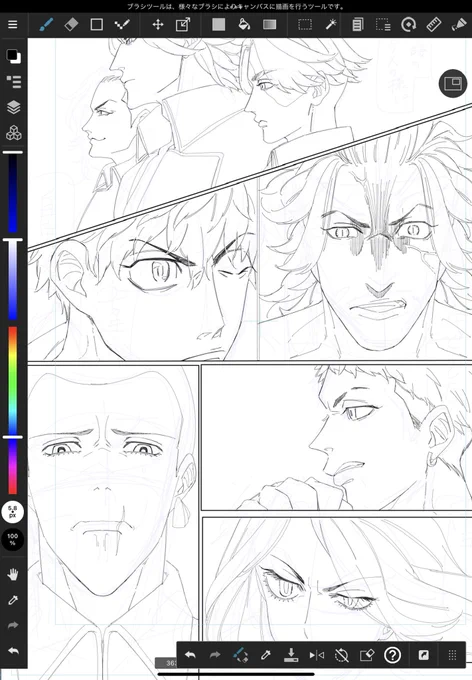This screenshot has height=680, width=472.
Task: Tap Redo in the bottom shortcut bar
Action: coord(215,655)
